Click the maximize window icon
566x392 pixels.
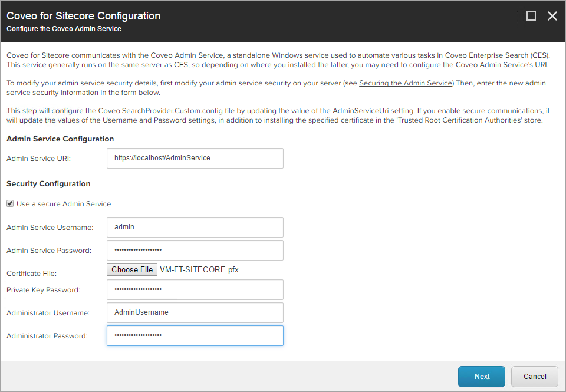coord(531,16)
